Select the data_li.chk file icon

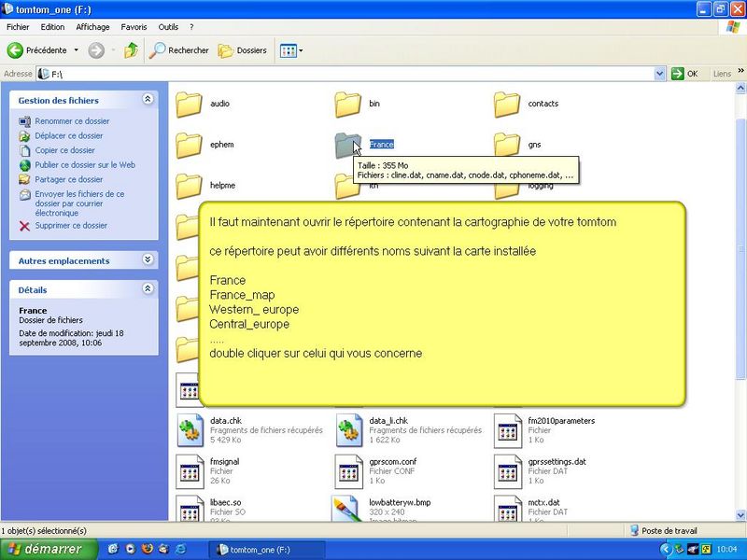pyautogui.click(x=349, y=430)
